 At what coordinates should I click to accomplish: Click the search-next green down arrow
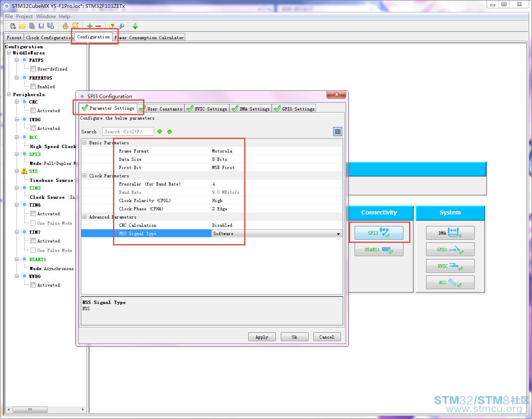160,132
